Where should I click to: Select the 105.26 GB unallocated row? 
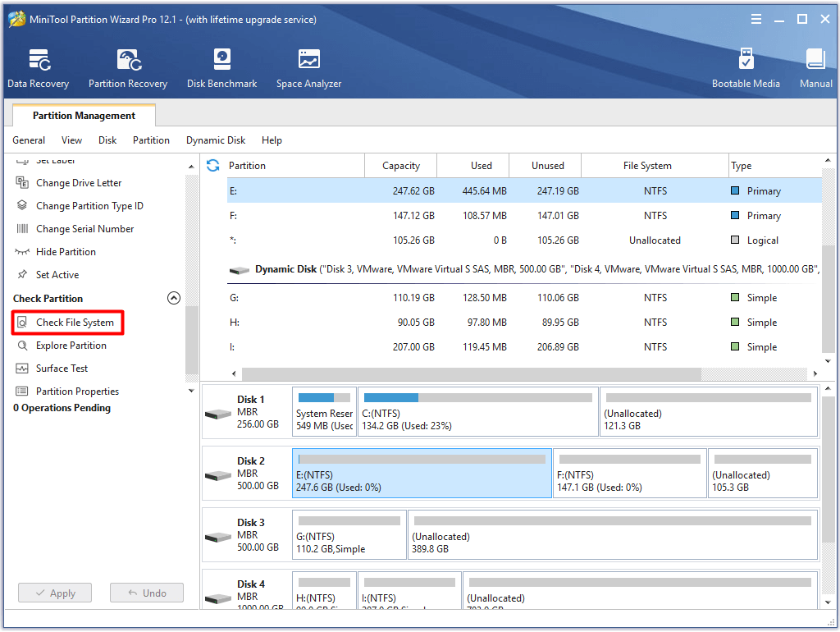tap(524, 240)
